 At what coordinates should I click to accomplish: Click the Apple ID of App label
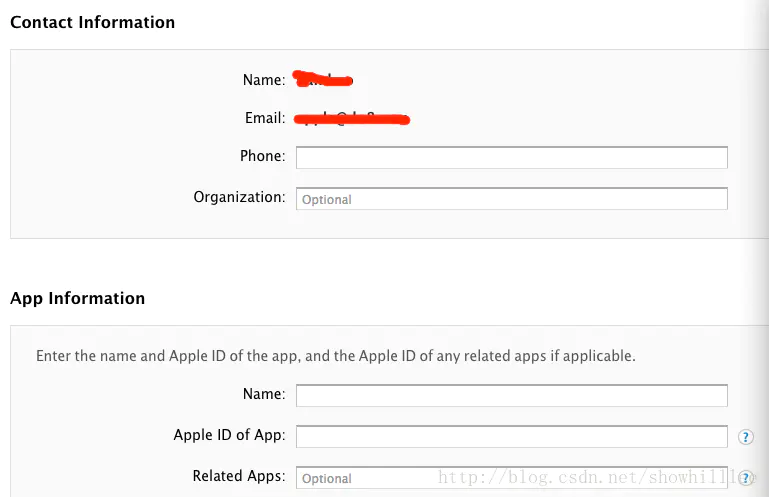[229, 435]
